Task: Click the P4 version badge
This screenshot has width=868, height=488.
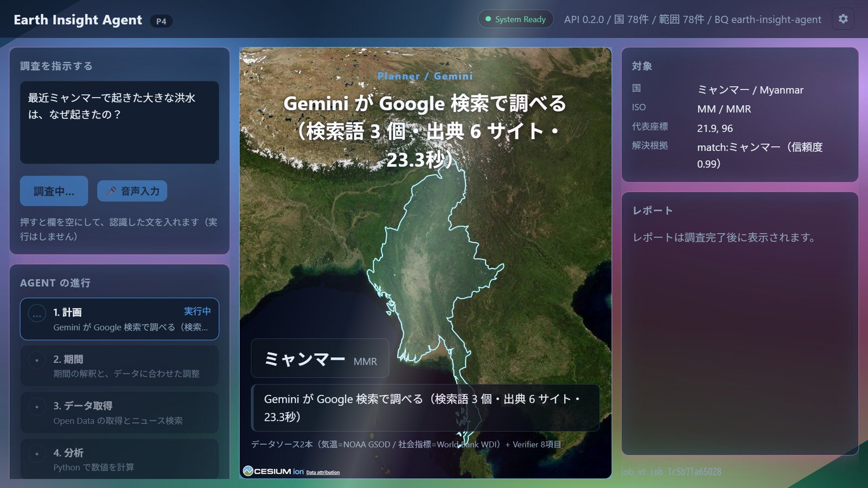Action: (161, 21)
